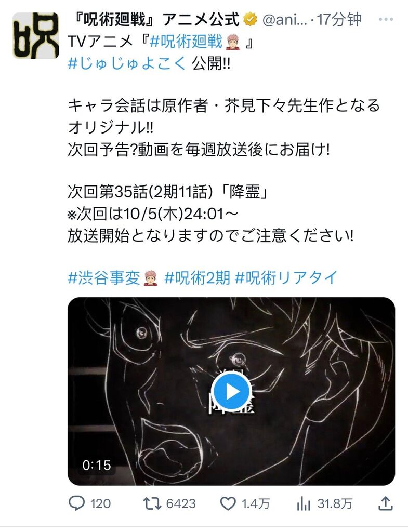
Task: Click the reply speech bubble icon
Action: click(x=76, y=503)
